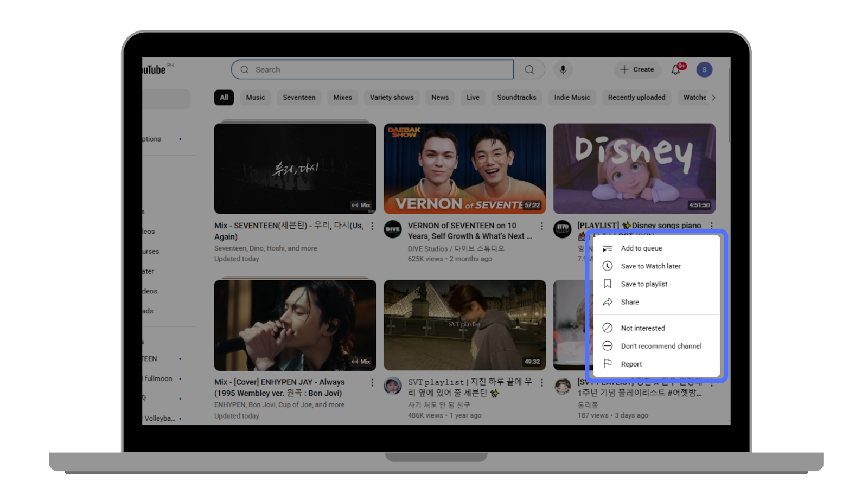Select the Variety shows chip
Image resolution: width=868 pixels, height=488 pixels.
[x=392, y=98]
